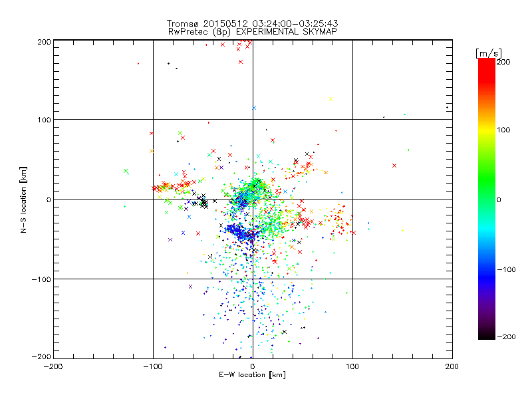Click the black X marker near 165 km south
532x399 pixels.
(285, 332)
